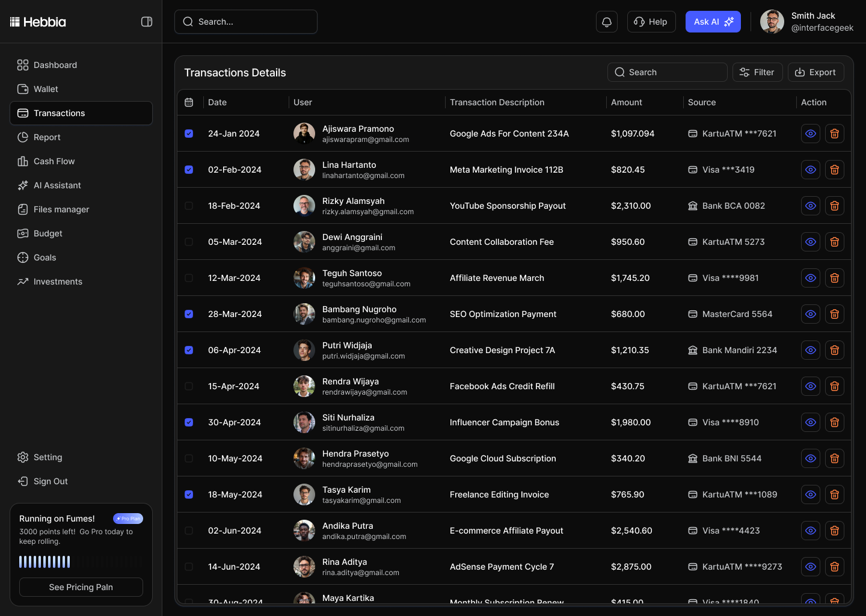The height and width of the screenshot is (616, 866).
Task: Select the Rizky Alamsyah row checkbox
Action: point(189,206)
